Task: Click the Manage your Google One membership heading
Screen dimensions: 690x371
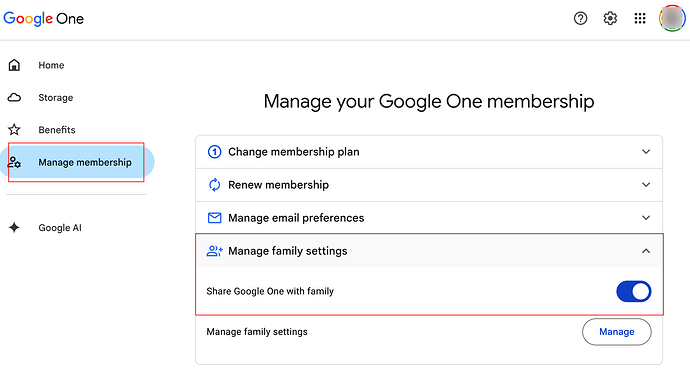Action: point(429,102)
